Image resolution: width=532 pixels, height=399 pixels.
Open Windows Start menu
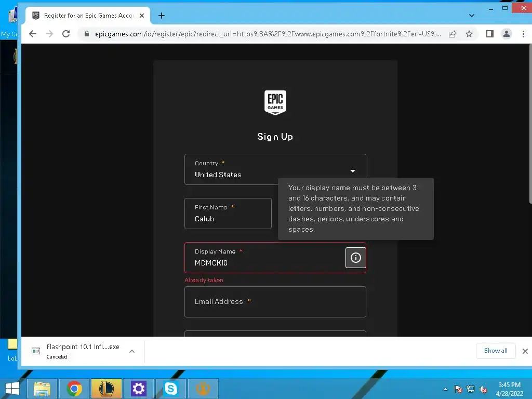click(x=12, y=389)
